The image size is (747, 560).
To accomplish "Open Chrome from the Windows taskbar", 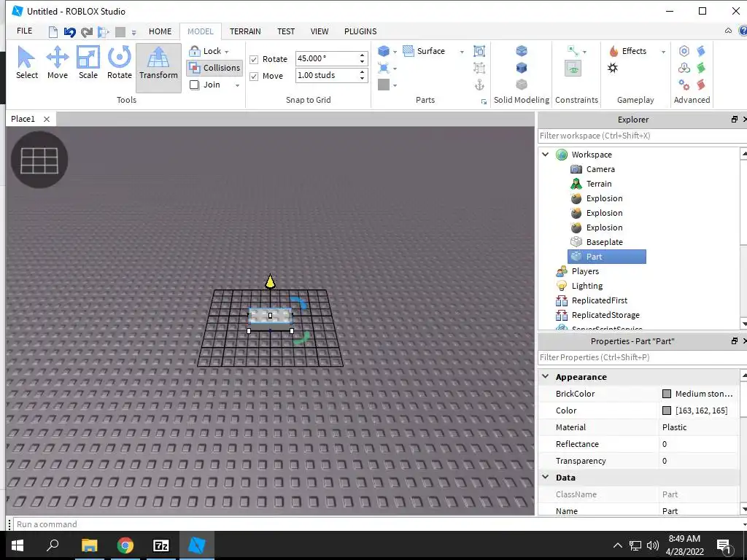I will [125, 545].
